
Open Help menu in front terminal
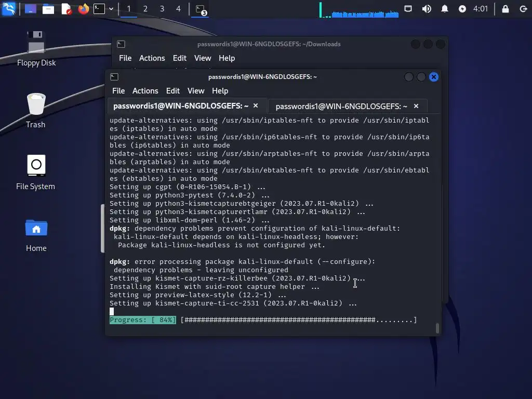coord(220,91)
